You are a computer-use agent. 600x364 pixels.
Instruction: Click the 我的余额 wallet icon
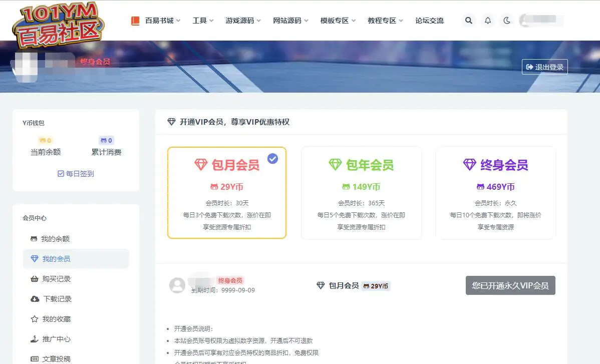(34, 239)
